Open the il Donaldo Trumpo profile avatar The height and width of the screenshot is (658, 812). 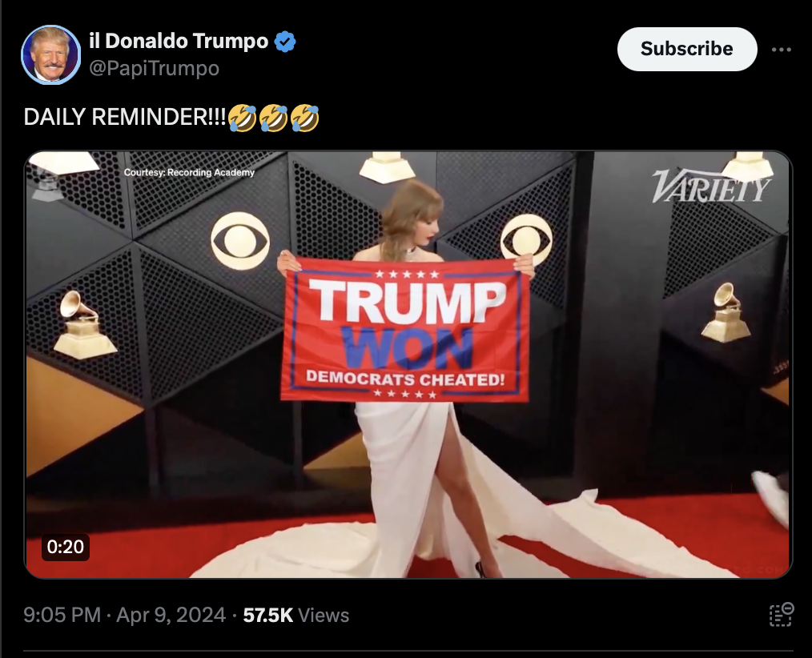point(50,55)
